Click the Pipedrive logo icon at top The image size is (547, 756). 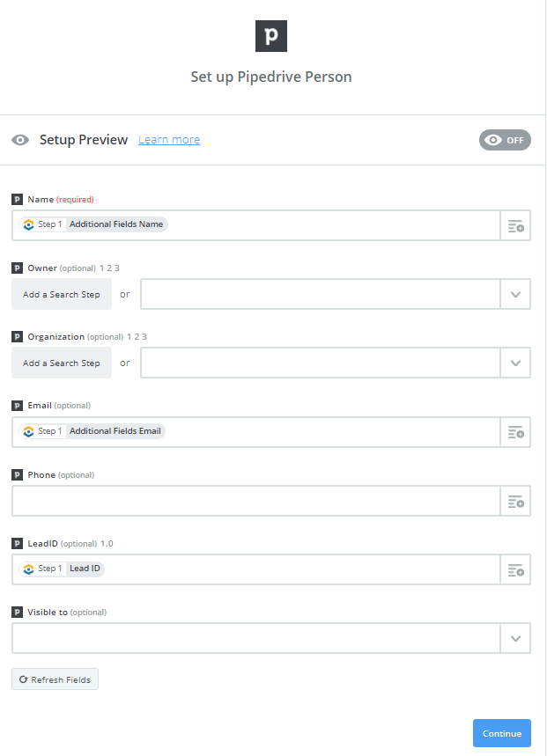271,36
